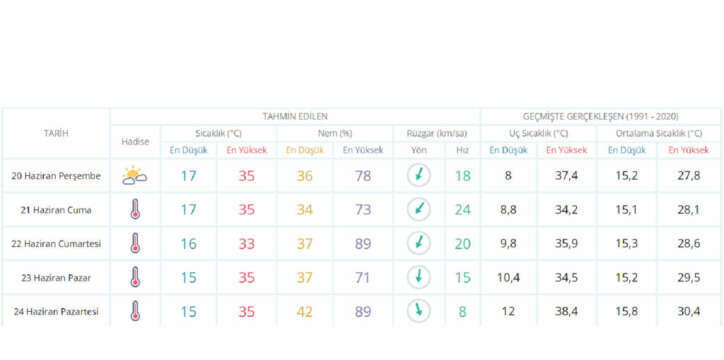Click the Hadise column header

[x=135, y=142]
